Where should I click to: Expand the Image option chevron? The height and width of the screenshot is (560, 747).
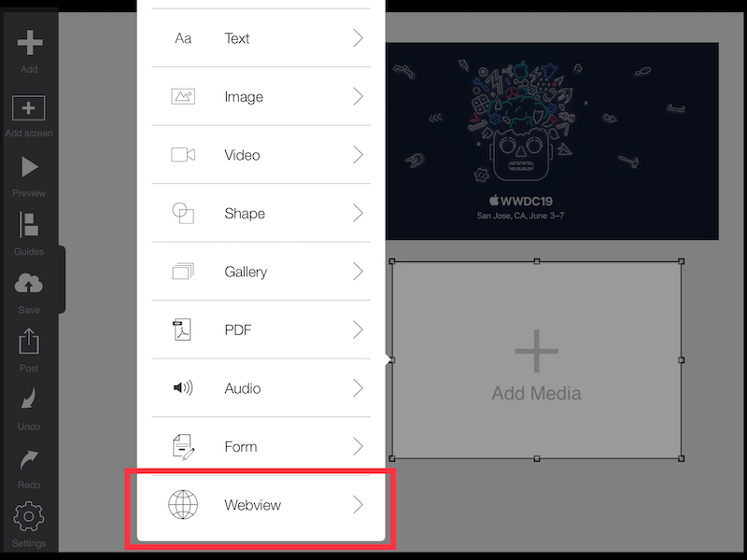point(358,97)
